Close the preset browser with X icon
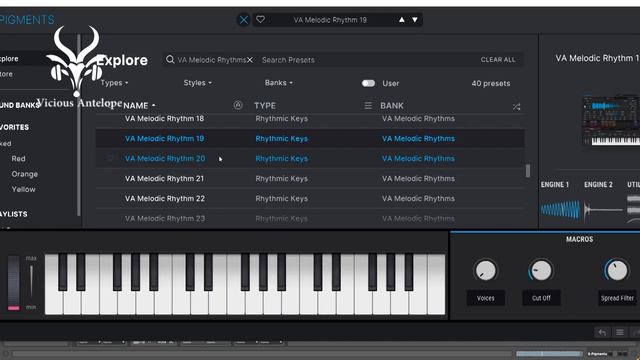The height and width of the screenshot is (360, 640). tap(244, 20)
